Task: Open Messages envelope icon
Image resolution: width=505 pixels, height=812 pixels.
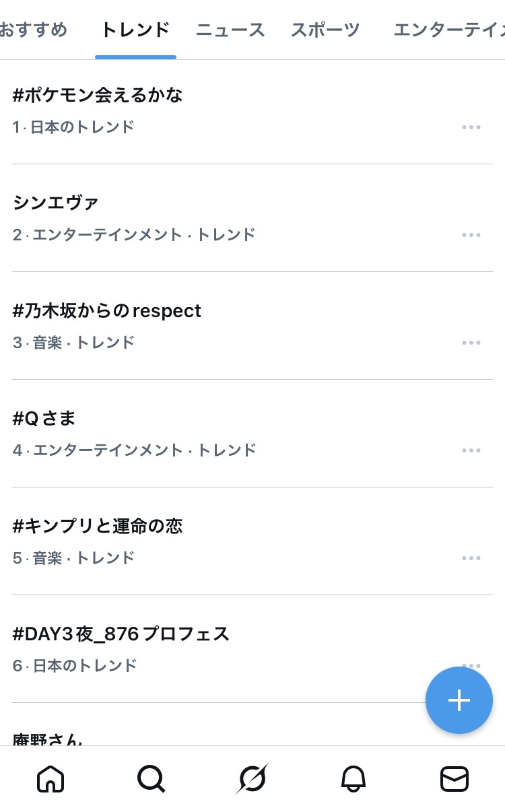Action: click(x=454, y=779)
